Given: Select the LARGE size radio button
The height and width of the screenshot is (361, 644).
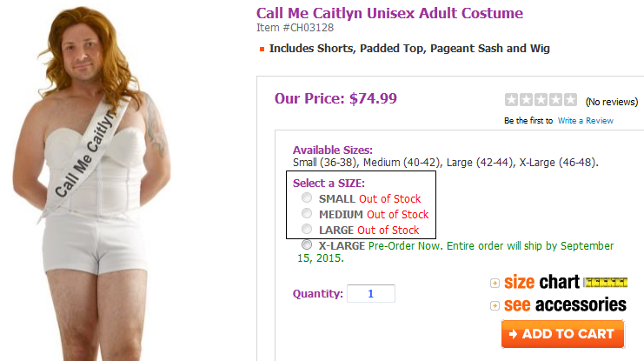Looking at the screenshot, I should pos(307,230).
